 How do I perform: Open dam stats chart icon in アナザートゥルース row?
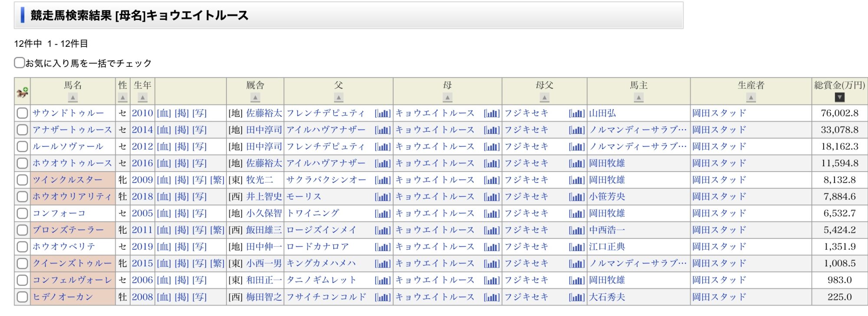tap(491, 130)
